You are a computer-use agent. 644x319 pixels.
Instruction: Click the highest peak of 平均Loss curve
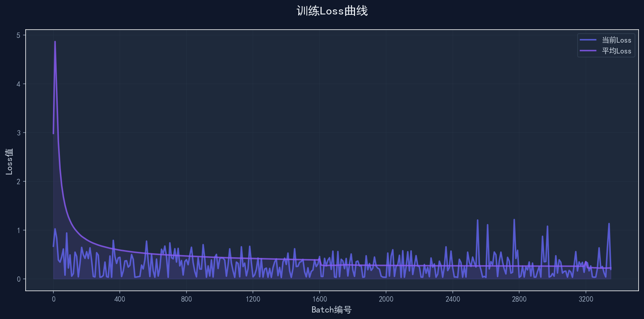55,42
